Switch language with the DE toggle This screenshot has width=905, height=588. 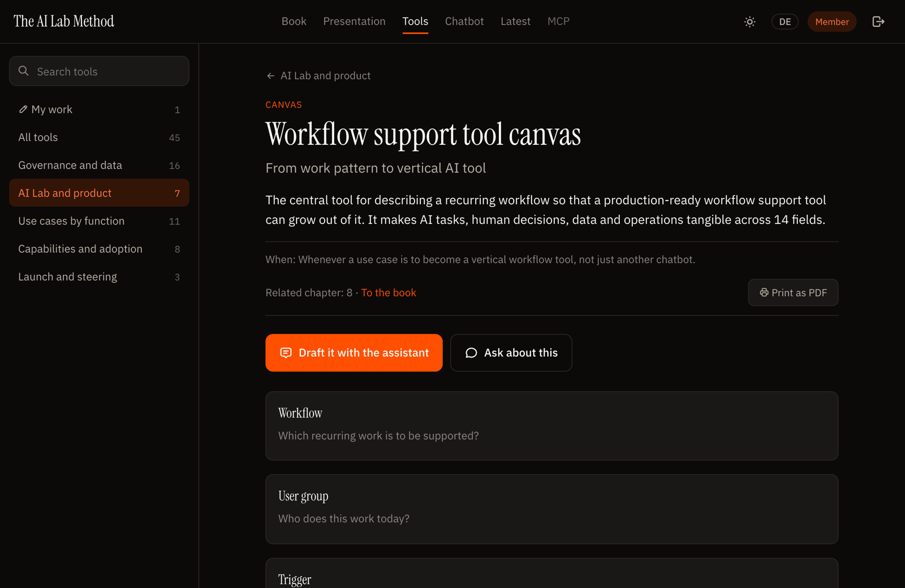(785, 21)
